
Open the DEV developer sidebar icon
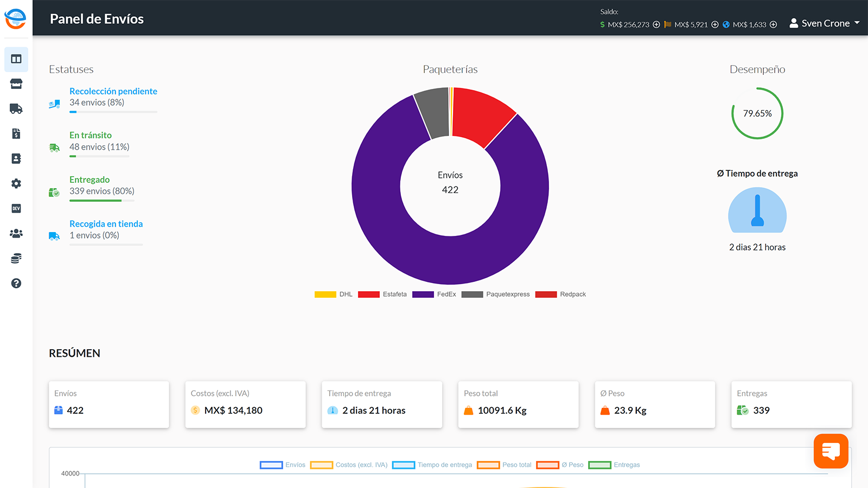click(x=16, y=209)
